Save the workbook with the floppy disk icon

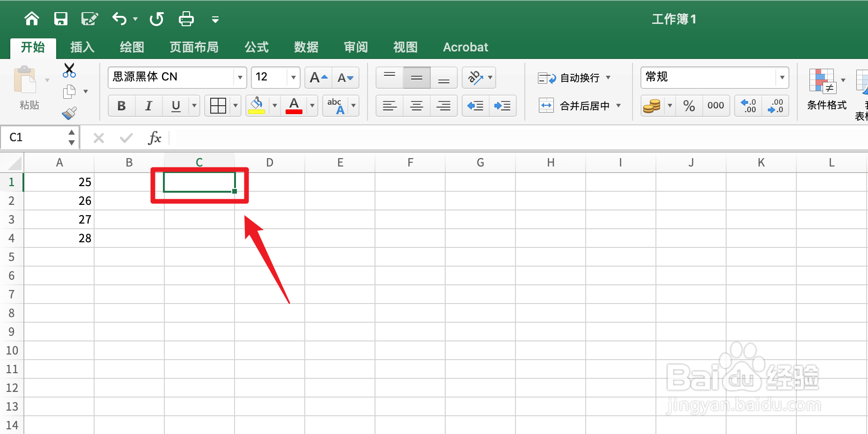(61, 19)
